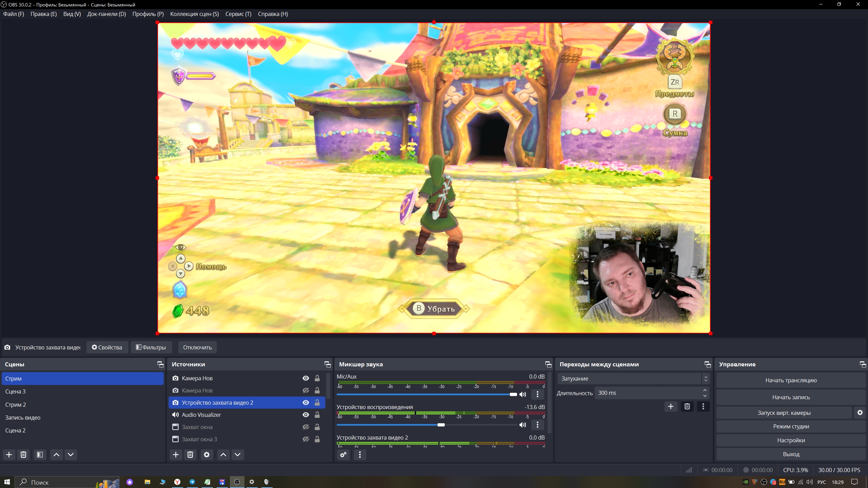
Task: Remove selected source with trash icon
Action: pyautogui.click(x=190, y=454)
